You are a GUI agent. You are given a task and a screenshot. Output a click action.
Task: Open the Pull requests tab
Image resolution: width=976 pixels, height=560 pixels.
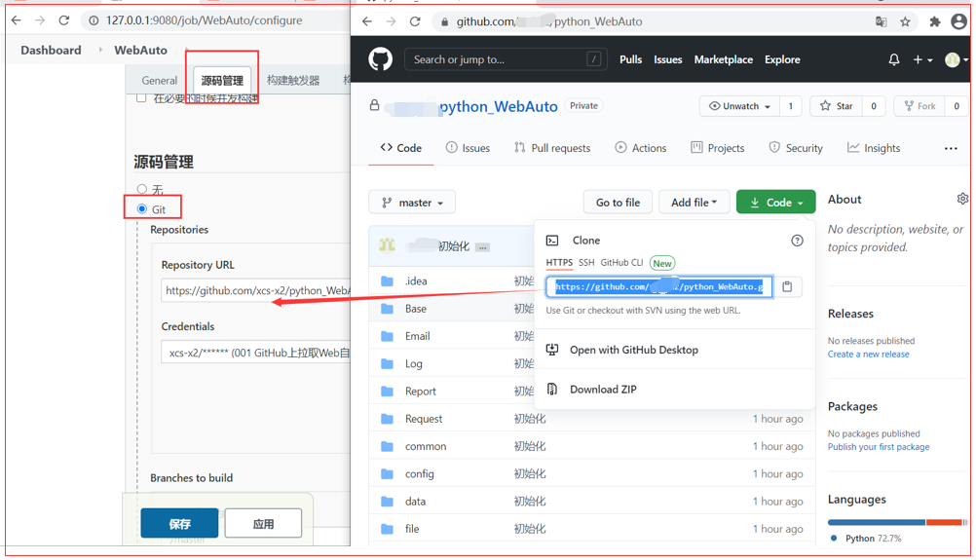tap(552, 148)
